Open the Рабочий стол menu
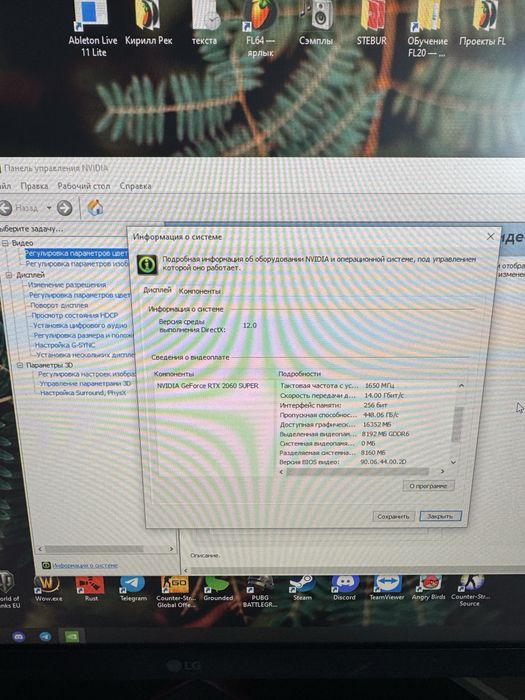Viewport: 525px width, 700px height. click(x=84, y=186)
